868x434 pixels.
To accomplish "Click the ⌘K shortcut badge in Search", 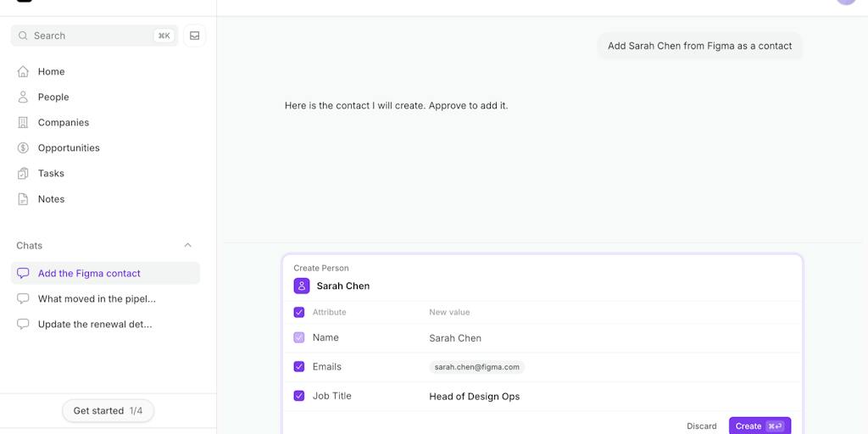I will tap(164, 36).
